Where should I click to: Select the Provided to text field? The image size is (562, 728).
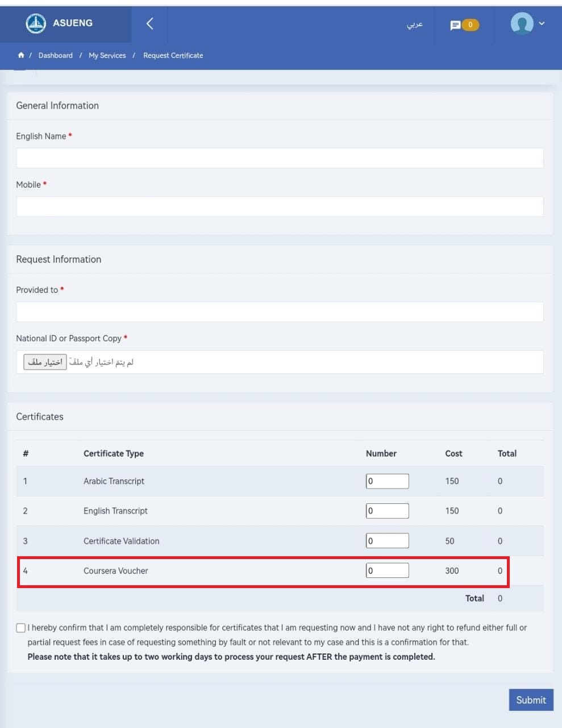click(x=280, y=312)
